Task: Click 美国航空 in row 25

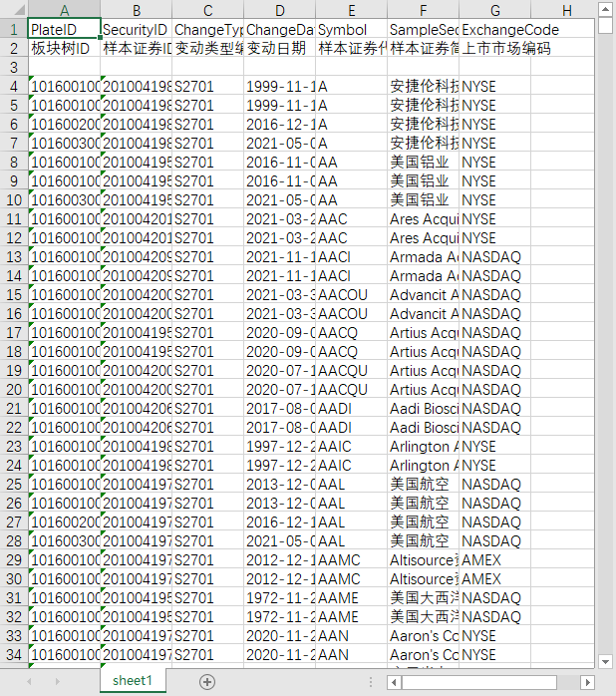Action: point(424,484)
